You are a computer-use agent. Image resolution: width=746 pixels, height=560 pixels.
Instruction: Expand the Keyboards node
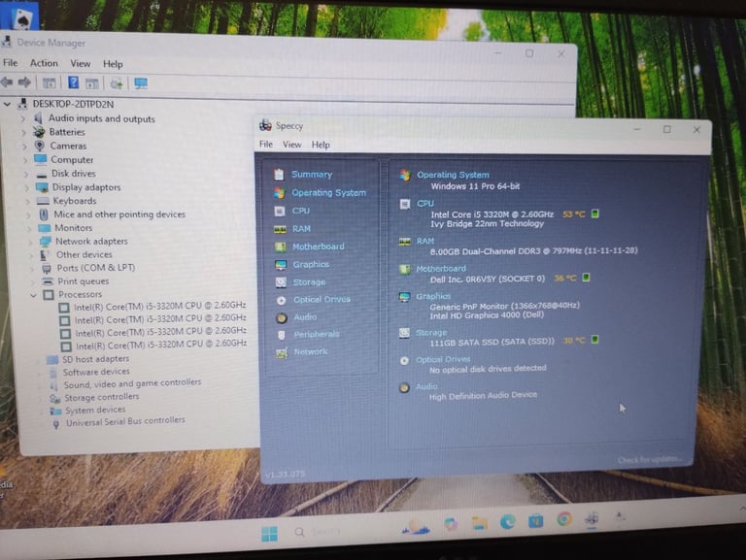click(x=28, y=202)
